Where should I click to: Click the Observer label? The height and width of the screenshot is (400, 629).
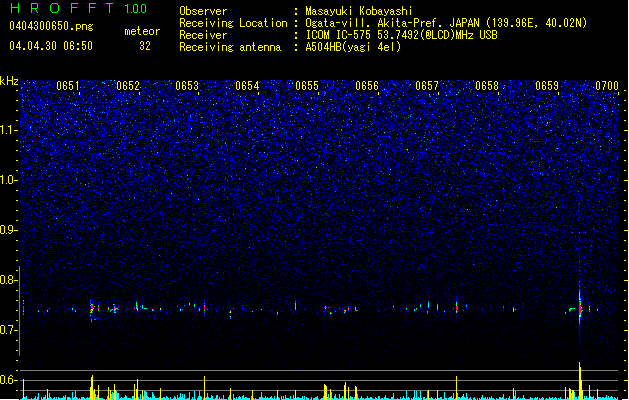pos(203,11)
